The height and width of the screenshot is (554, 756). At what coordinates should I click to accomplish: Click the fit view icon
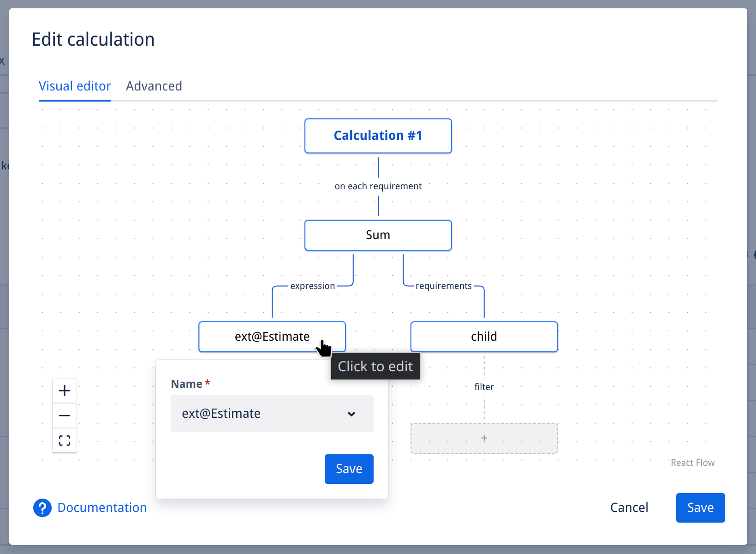[x=65, y=440]
